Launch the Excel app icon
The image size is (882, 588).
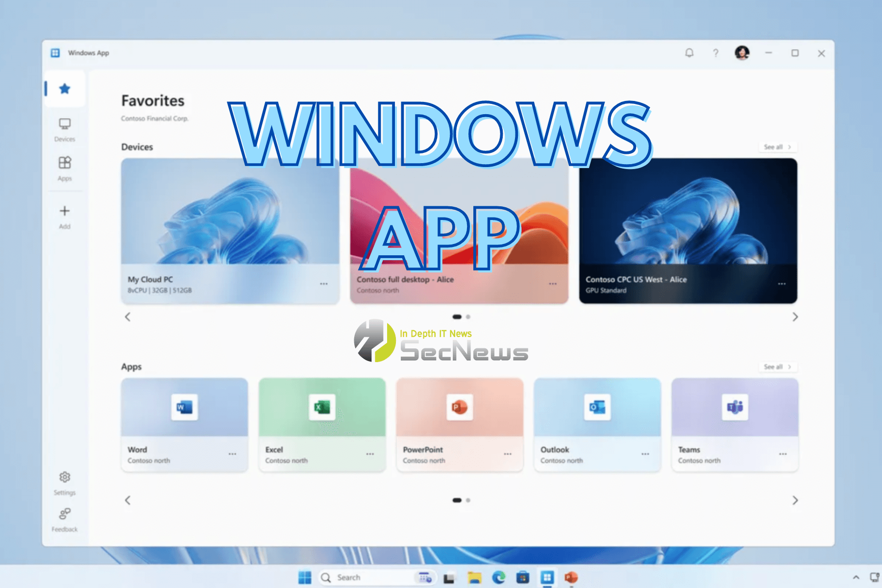(x=322, y=407)
